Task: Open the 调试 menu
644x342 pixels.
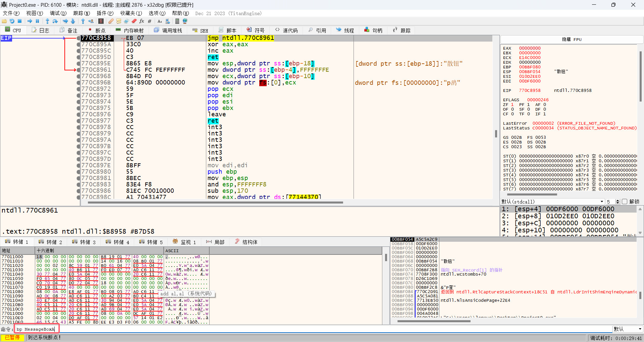Action: (x=58, y=13)
